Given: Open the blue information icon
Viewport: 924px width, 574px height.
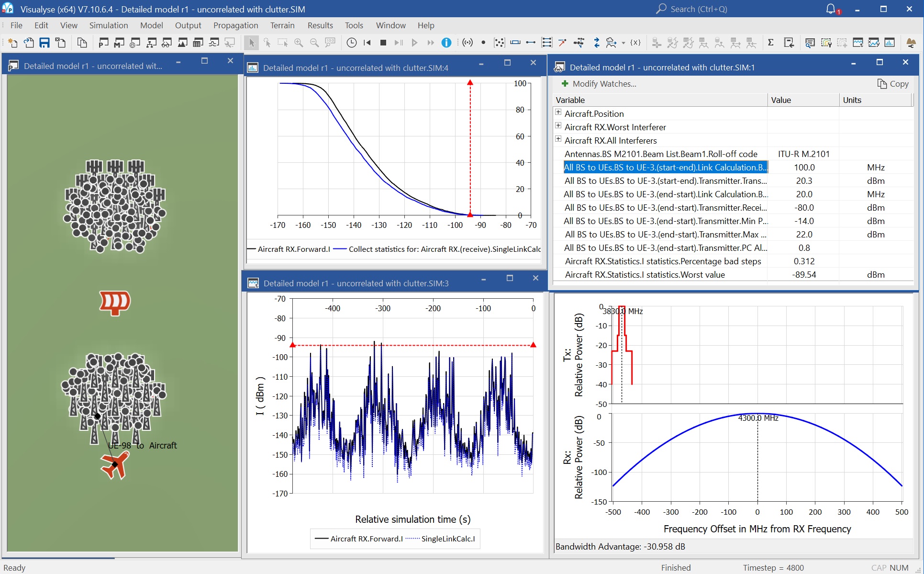Looking at the screenshot, I should tap(446, 43).
